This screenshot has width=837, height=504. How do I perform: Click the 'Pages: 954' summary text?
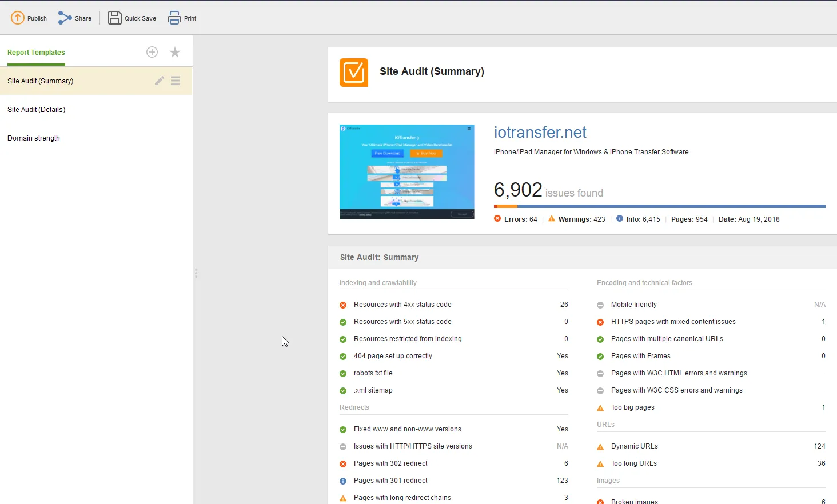pos(689,219)
